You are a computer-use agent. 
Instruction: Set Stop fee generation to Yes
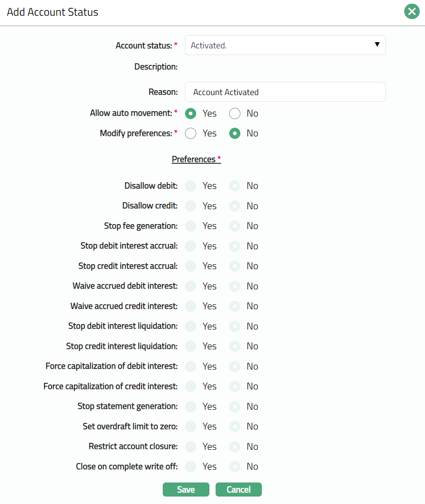pos(191,226)
